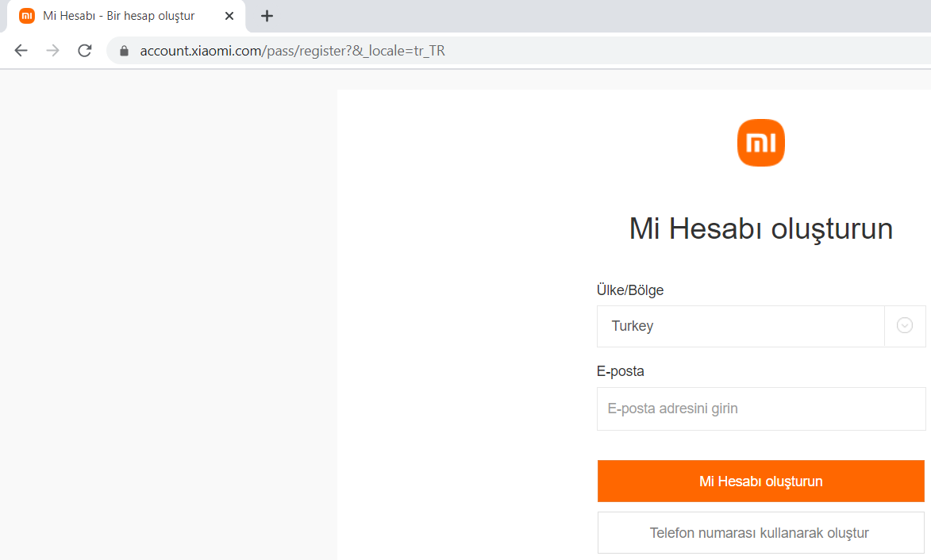Reload the page with the refresh icon
The height and width of the screenshot is (560, 931).
85,51
